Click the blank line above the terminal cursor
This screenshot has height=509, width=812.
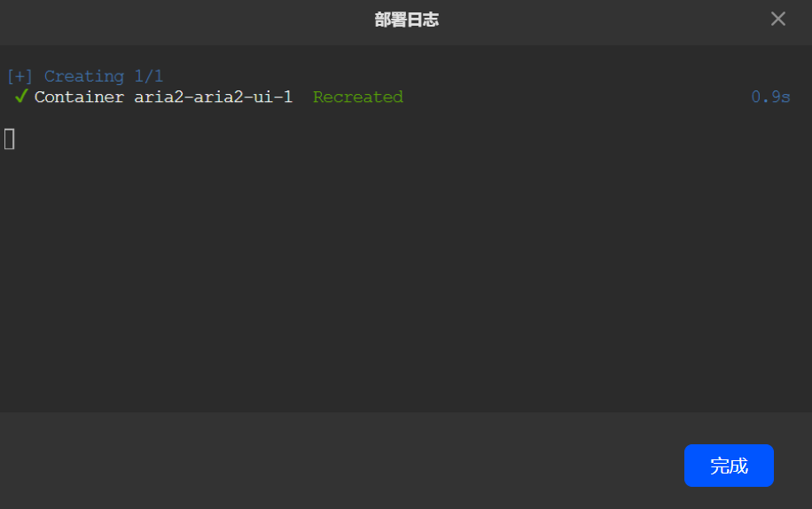[266, 117]
